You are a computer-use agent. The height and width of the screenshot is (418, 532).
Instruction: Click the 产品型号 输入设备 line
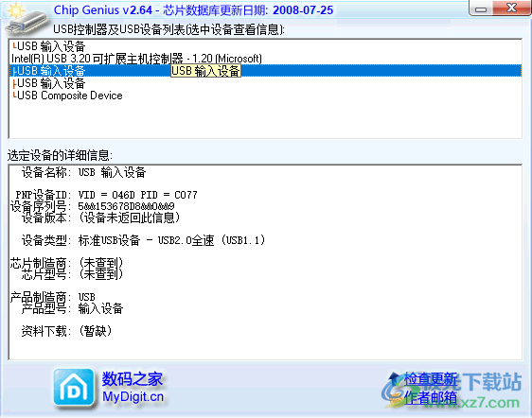tap(72, 308)
